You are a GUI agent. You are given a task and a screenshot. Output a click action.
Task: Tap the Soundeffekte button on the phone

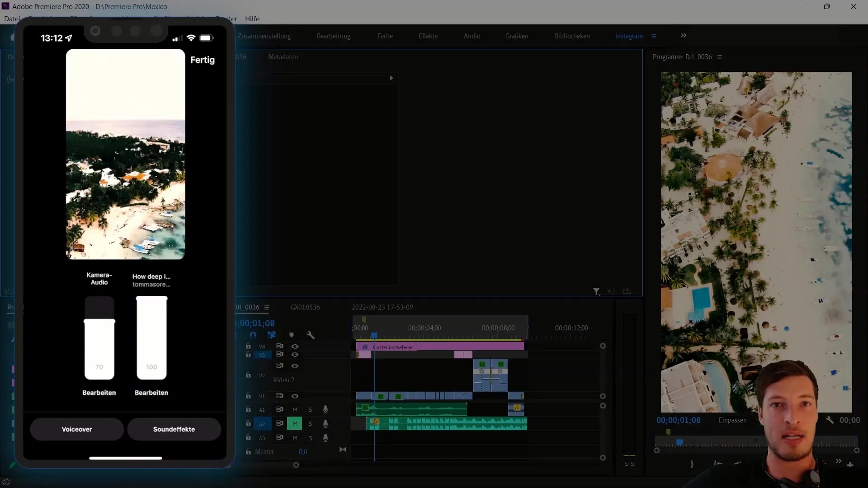pos(174,429)
